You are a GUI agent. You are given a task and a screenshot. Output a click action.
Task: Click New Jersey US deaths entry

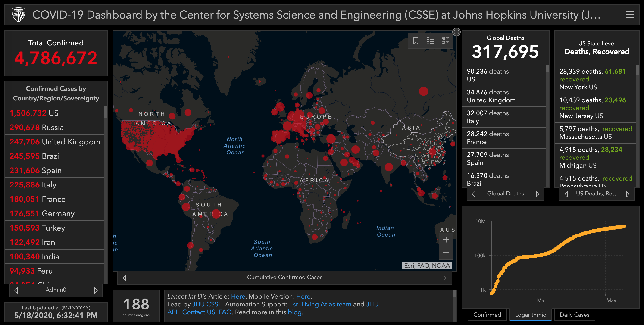595,108
